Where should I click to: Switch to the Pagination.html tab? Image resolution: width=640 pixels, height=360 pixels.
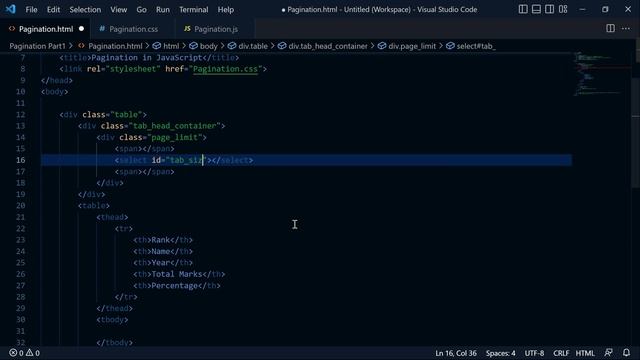[46, 29]
